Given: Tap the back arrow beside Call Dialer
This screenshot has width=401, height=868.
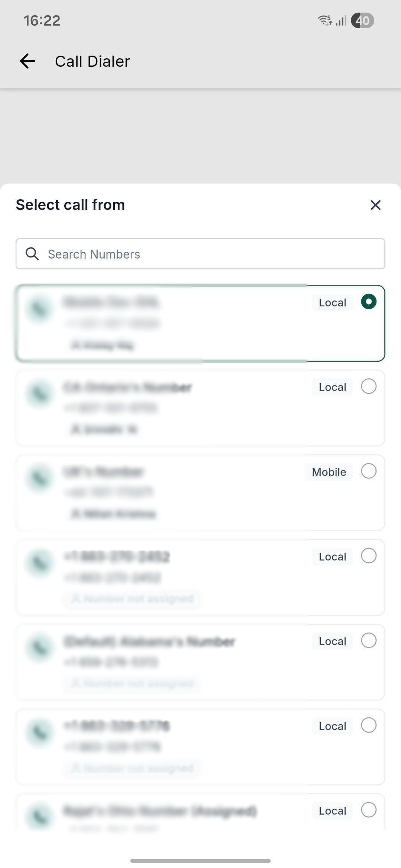Looking at the screenshot, I should tap(27, 61).
